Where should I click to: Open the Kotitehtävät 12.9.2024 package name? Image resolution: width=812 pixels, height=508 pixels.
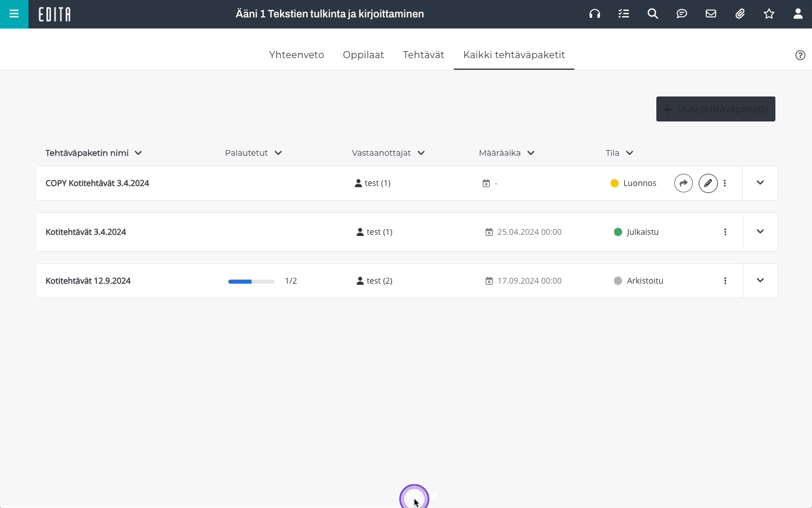[88, 281]
